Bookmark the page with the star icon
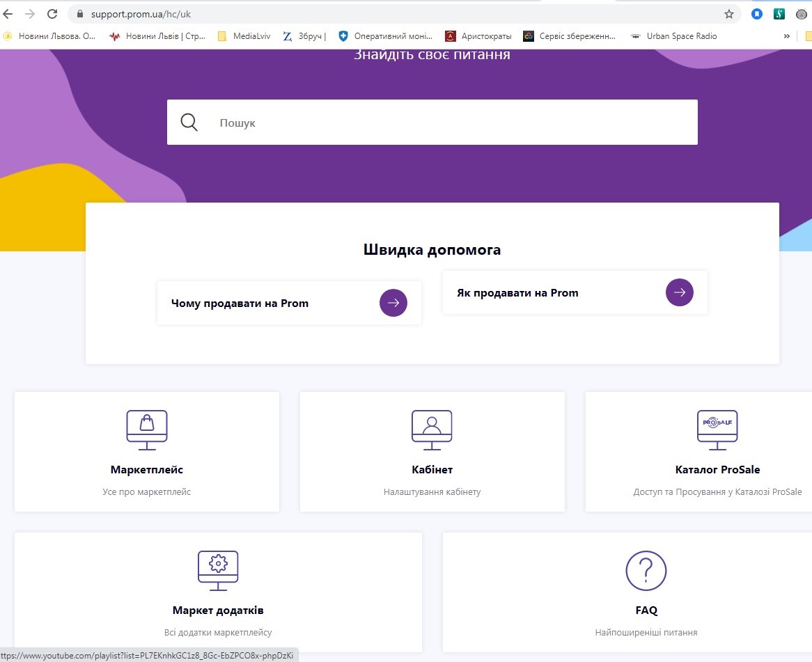The height and width of the screenshot is (662, 812). (x=728, y=13)
